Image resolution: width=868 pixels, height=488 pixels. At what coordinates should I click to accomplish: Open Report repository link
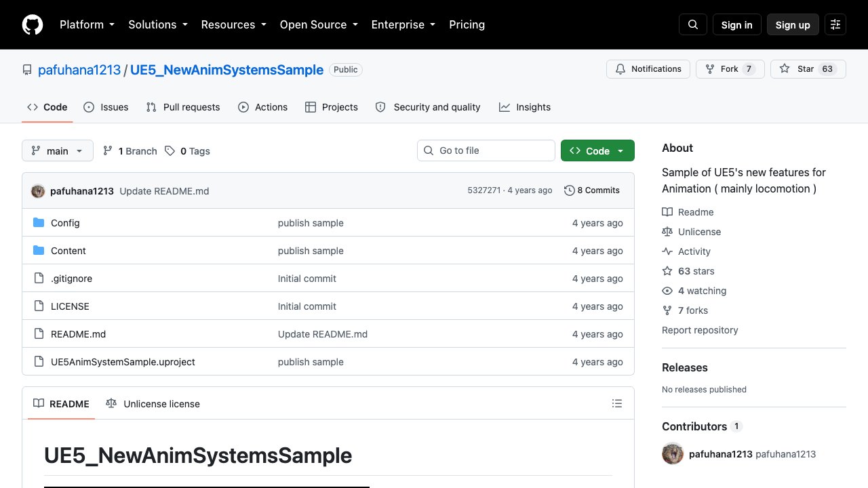click(x=700, y=330)
